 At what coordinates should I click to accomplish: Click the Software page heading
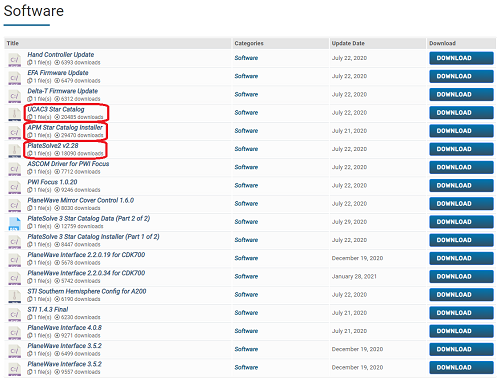(34, 11)
